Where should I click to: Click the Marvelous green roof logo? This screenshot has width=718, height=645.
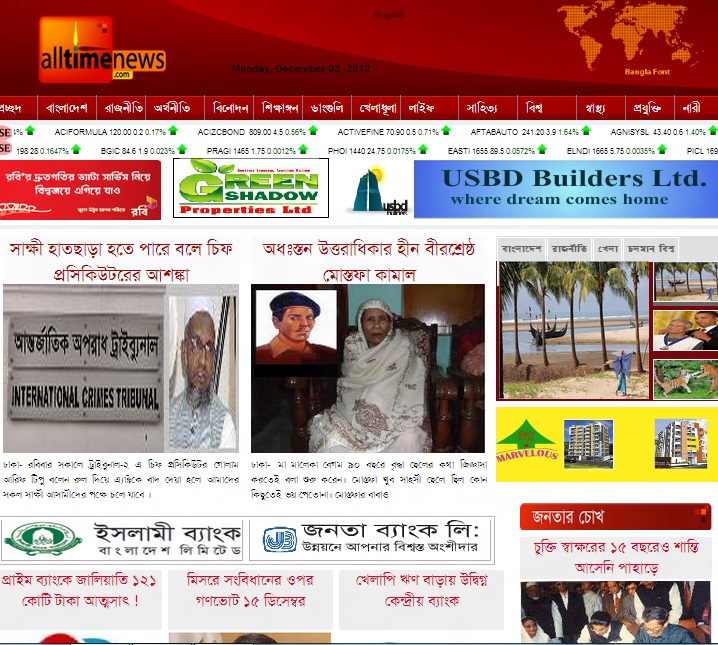(x=527, y=439)
